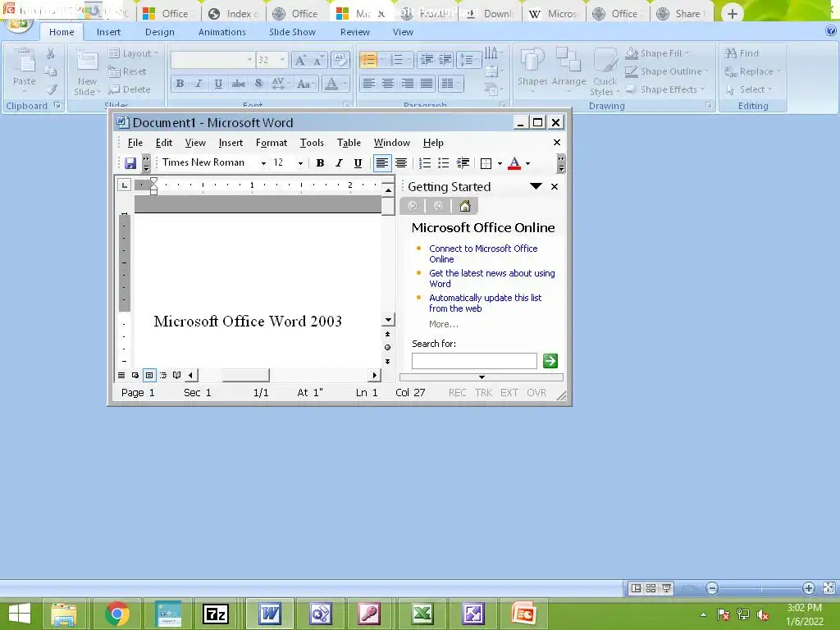Viewport: 840px width, 630px height.
Task: Open the Help menu in Word
Action: [433, 143]
